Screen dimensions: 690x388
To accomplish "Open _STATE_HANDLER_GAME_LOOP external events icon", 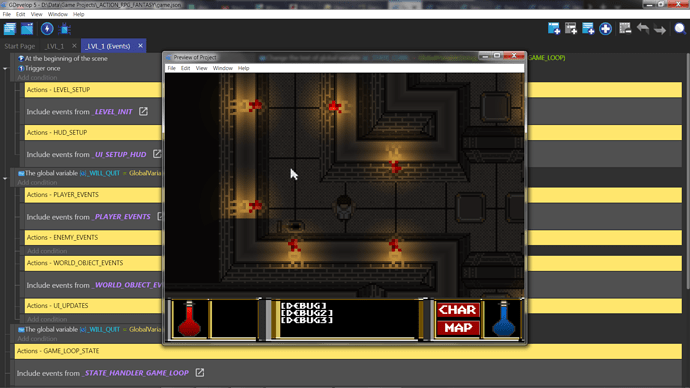I will pos(200,373).
